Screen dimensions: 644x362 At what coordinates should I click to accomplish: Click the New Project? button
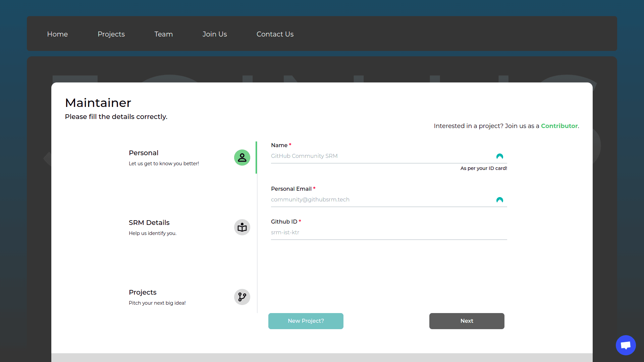pos(306,321)
